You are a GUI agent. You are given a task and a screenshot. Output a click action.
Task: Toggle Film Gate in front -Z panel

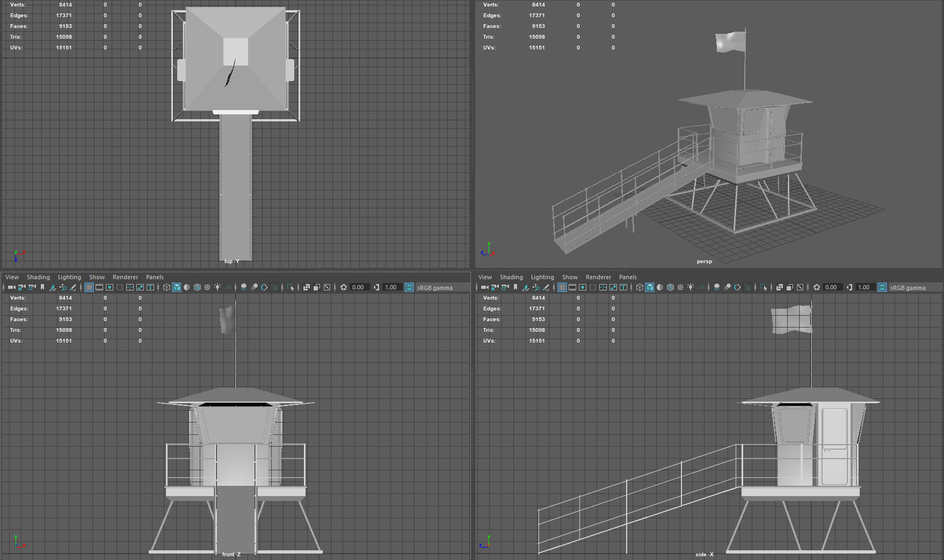[99, 287]
